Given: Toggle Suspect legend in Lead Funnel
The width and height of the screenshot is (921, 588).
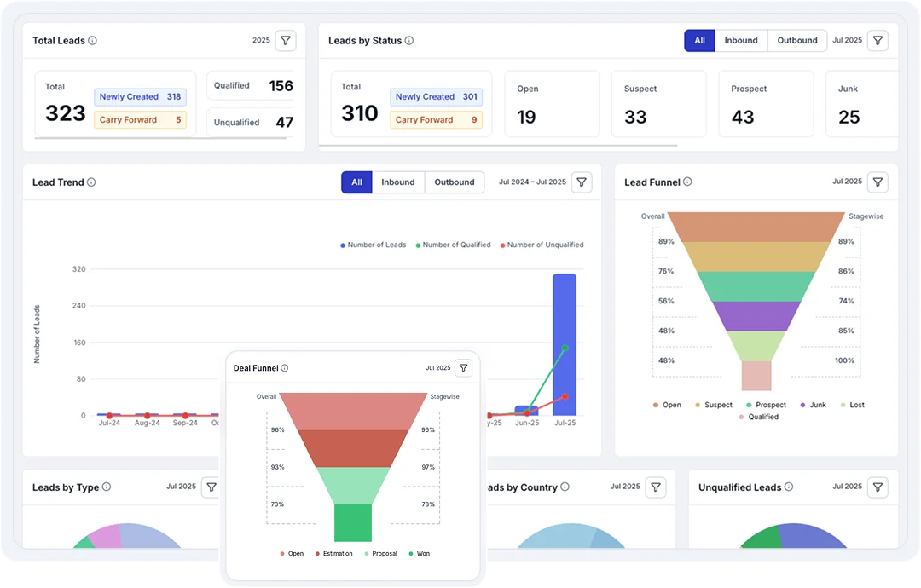Looking at the screenshot, I should click(713, 405).
